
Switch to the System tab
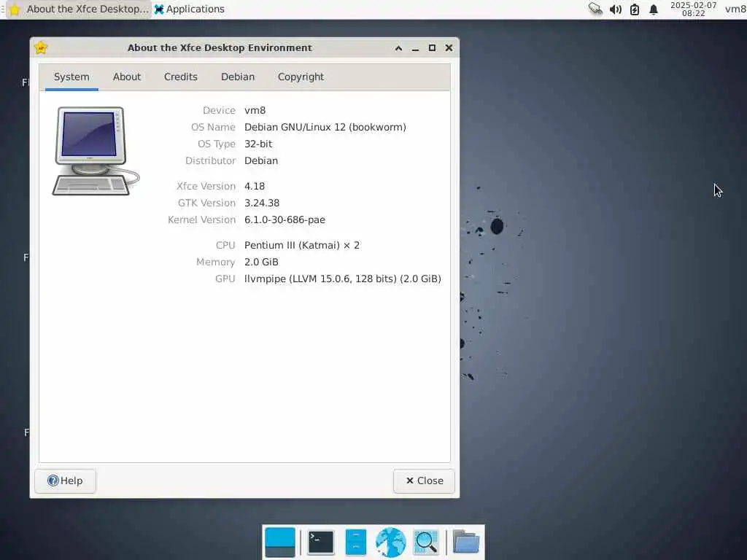click(71, 77)
